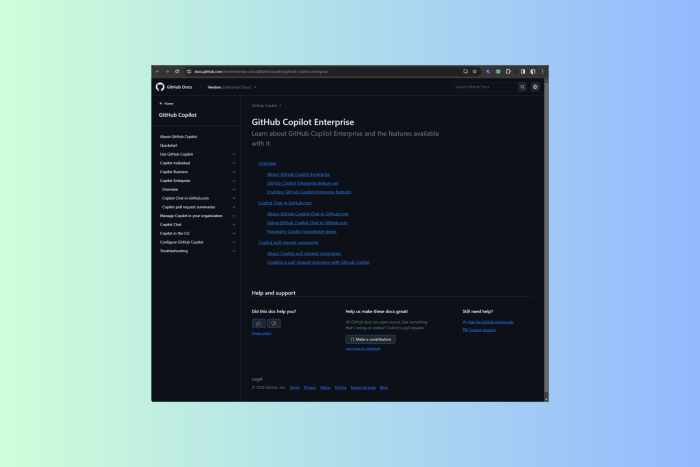Open Creating a pull request summary link

[x=318, y=263]
